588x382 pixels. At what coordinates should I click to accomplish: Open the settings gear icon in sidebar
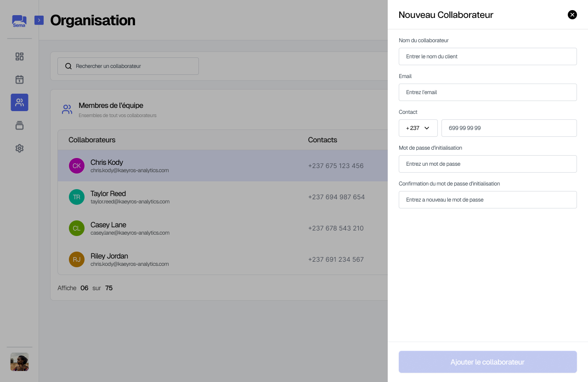click(19, 148)
